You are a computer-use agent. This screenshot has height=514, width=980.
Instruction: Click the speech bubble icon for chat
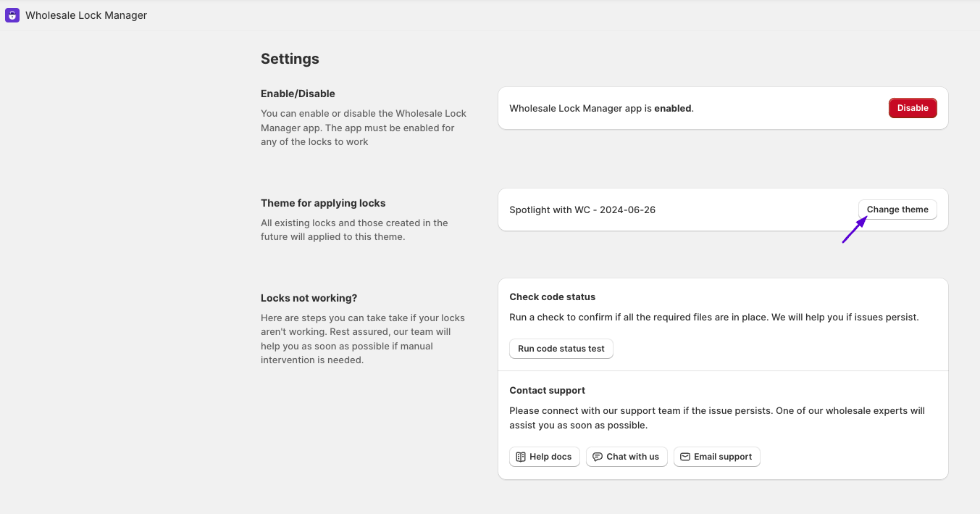(598, 457)
